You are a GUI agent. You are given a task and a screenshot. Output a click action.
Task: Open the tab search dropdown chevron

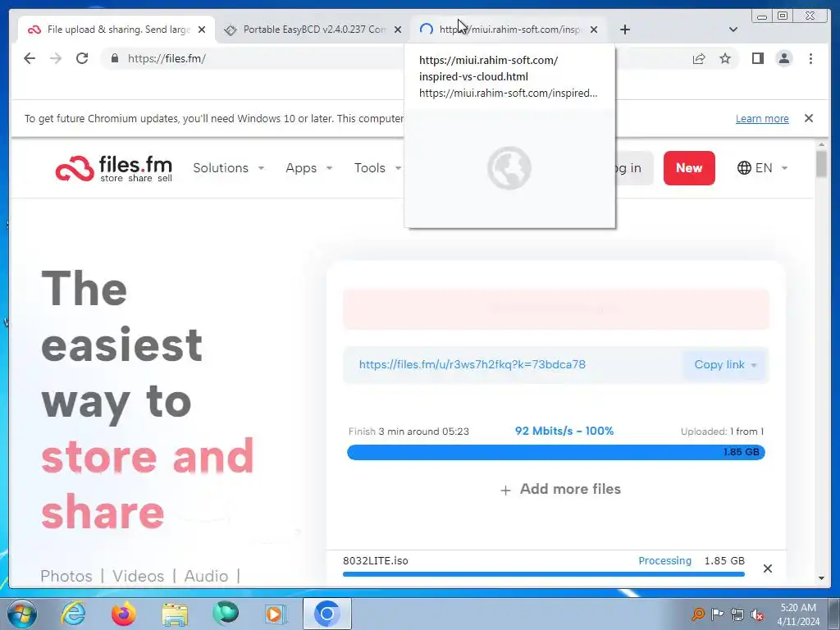point(733,30)
